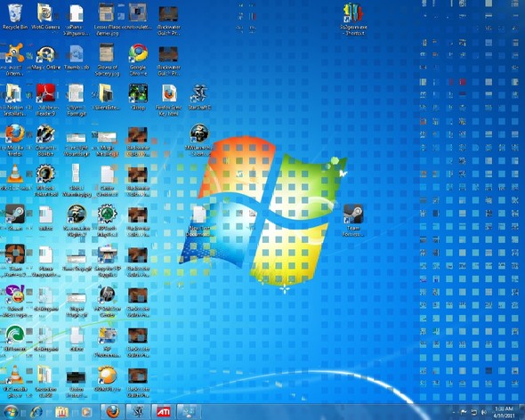Open the Windows Start menu
Screen dimensions: 525x420
tap(11, 412)
